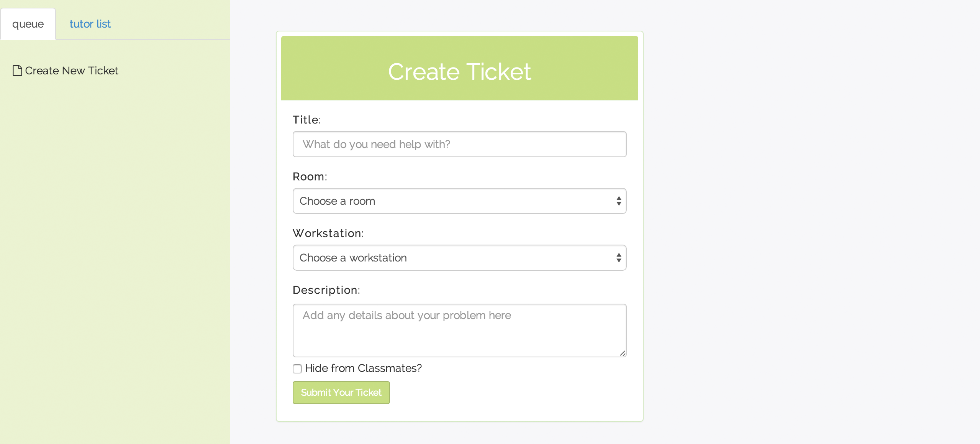Switch to the queue tab
The height and width of the screenshot is (444, 980).
(x=28, y=24)
